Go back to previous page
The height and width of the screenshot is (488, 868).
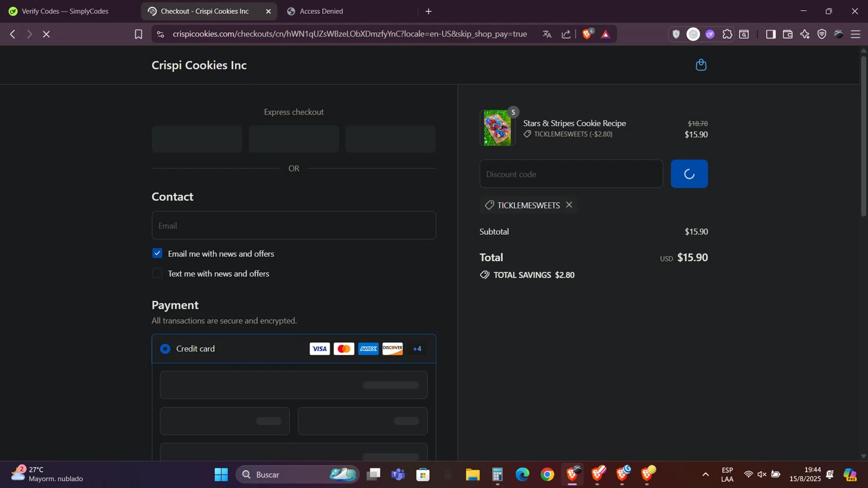coord(12,34)
